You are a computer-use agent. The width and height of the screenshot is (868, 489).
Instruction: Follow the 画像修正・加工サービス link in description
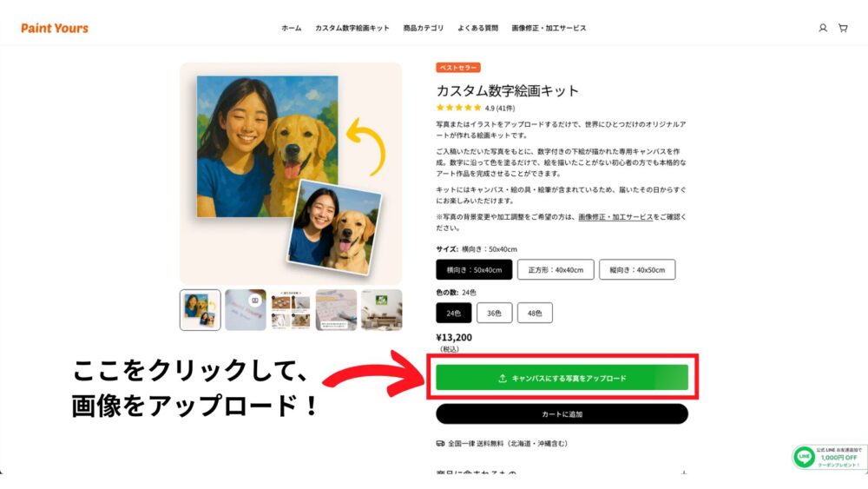[x=615, y=217]
